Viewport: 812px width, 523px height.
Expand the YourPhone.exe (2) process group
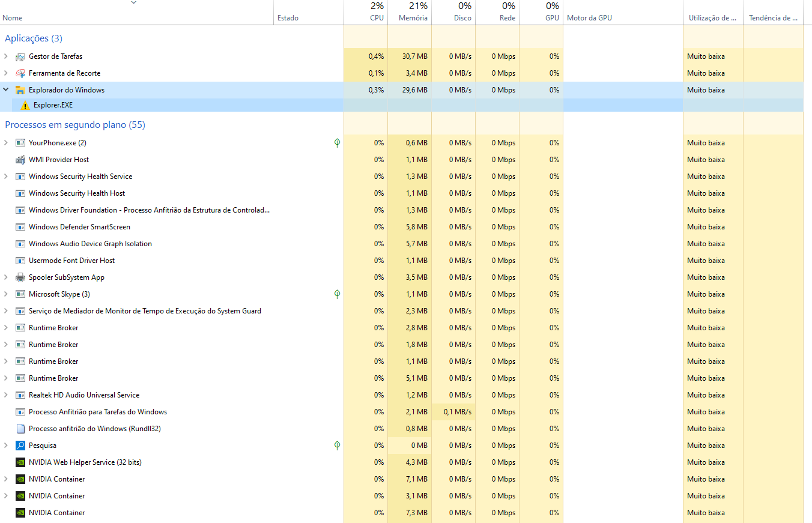[6, 143]
